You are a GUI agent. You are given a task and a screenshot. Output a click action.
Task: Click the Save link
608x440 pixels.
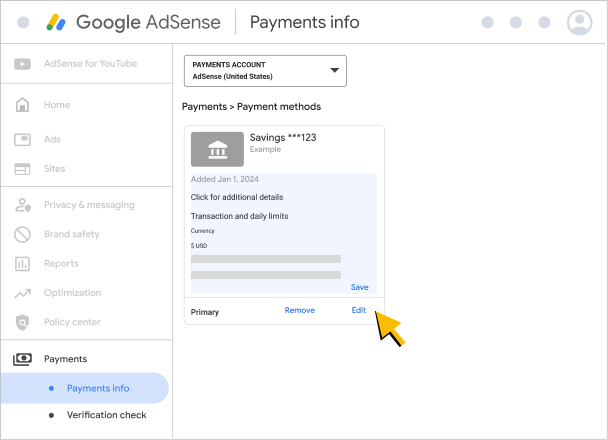[359, 287]
